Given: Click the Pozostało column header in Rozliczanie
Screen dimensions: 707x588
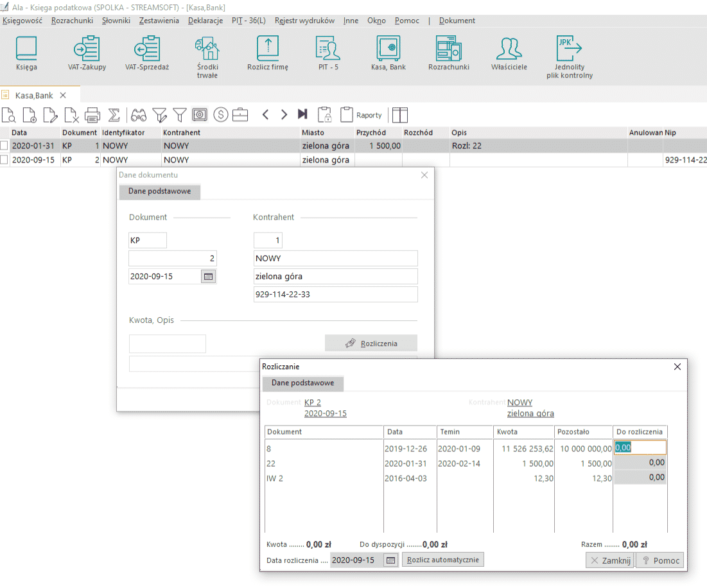Looking at the screenshot, I should 584,431.
